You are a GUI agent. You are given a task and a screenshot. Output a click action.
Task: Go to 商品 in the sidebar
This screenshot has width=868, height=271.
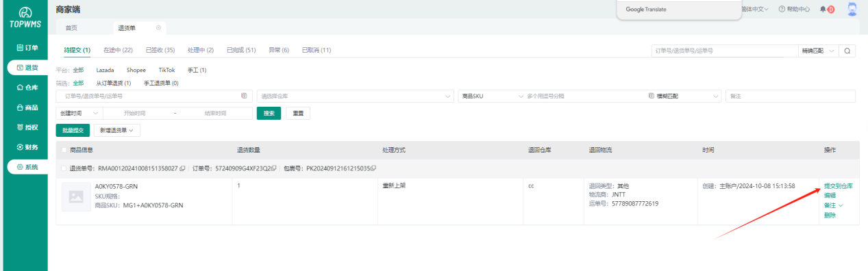(26, 107)
